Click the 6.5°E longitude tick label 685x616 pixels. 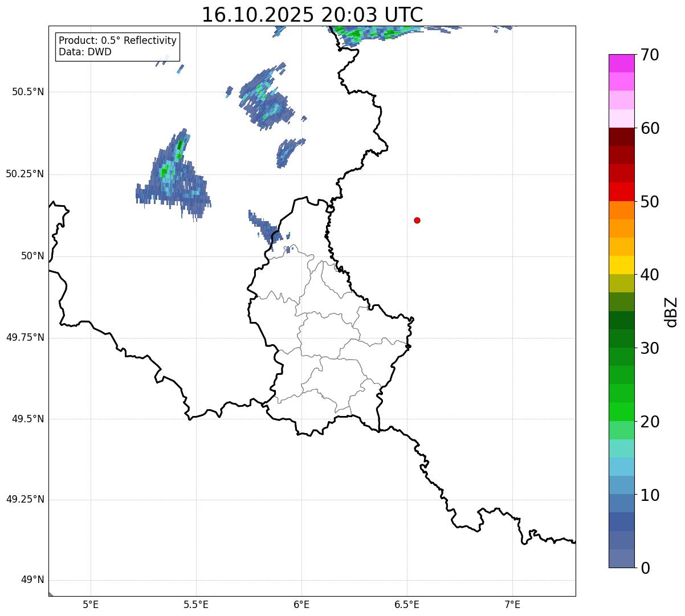tap(407, 604)
